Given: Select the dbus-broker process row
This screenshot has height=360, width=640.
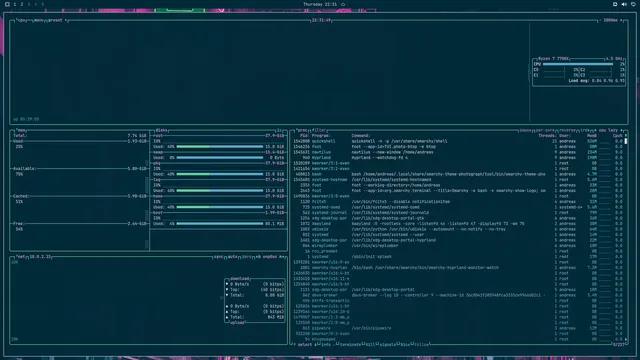Looking at the screenshot, I should tap(458, 295).
